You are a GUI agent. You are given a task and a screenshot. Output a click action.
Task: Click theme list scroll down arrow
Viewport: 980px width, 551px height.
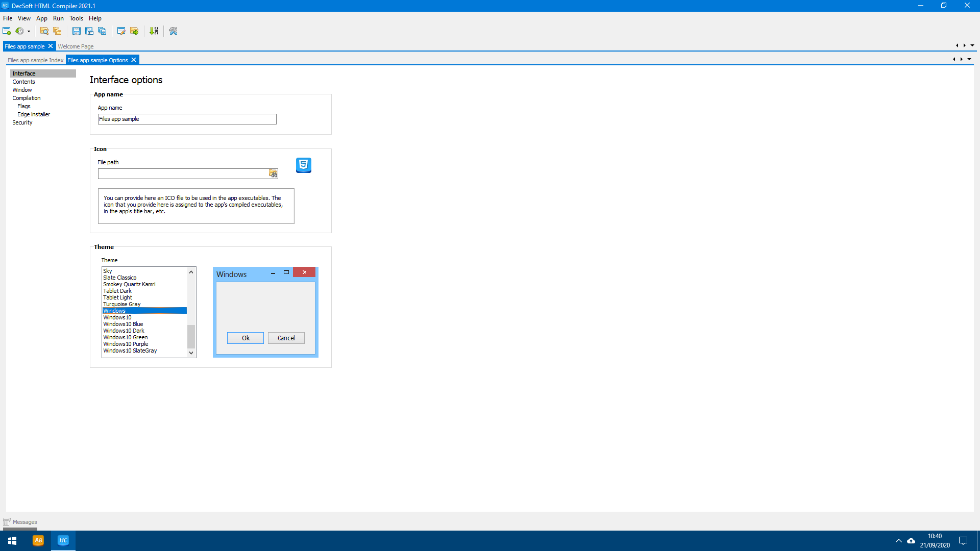click(191, 353)
